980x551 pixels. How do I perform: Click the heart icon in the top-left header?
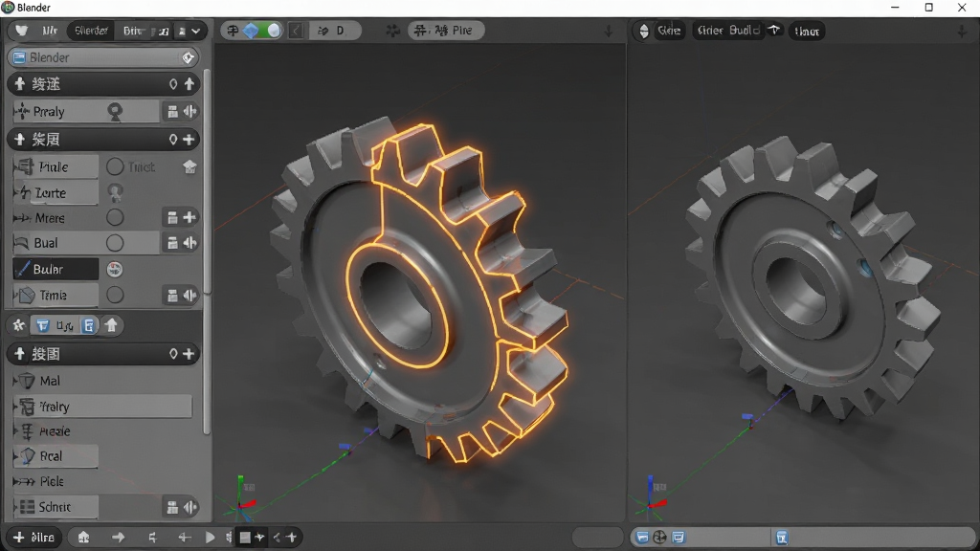(21, 31)
